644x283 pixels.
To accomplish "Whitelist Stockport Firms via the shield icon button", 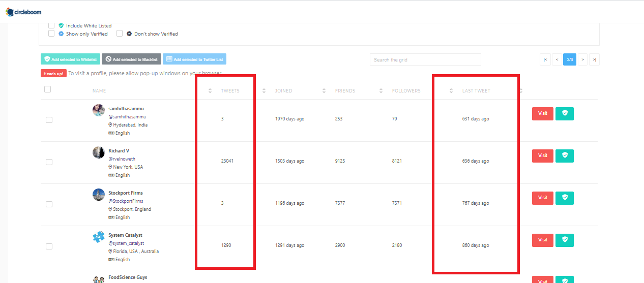I will point(565,198).
